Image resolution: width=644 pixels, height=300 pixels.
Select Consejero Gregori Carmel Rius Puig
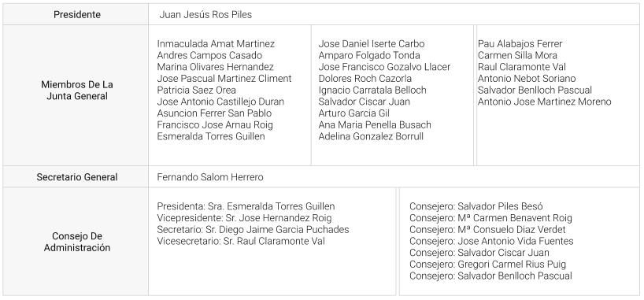point(487,265)
